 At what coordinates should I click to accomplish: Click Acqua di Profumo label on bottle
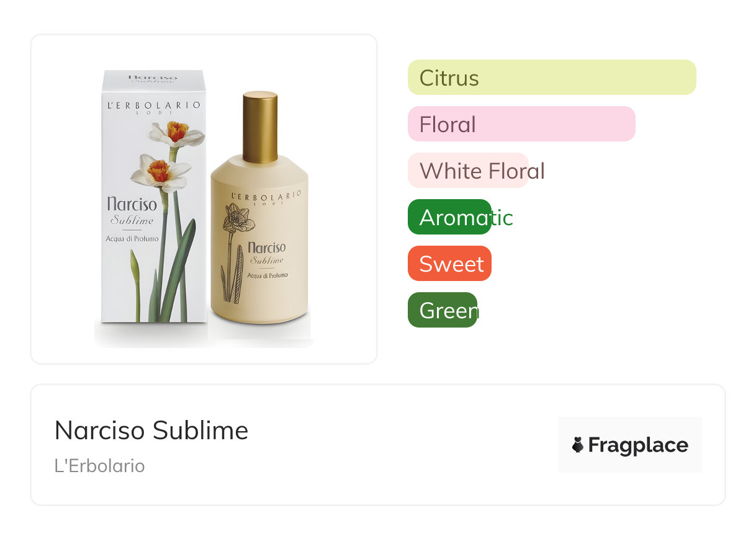(267, 275)
